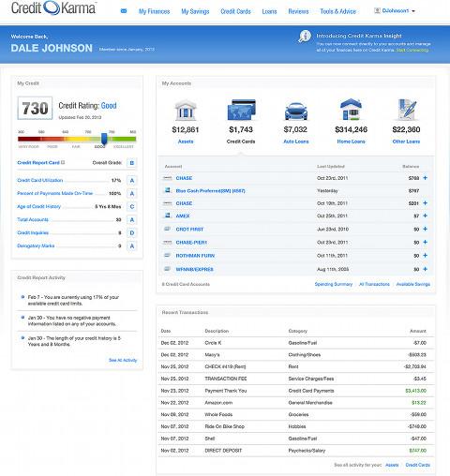Open the Total Accounts link
Screen dimensions: 450x476
coord(33,219)
